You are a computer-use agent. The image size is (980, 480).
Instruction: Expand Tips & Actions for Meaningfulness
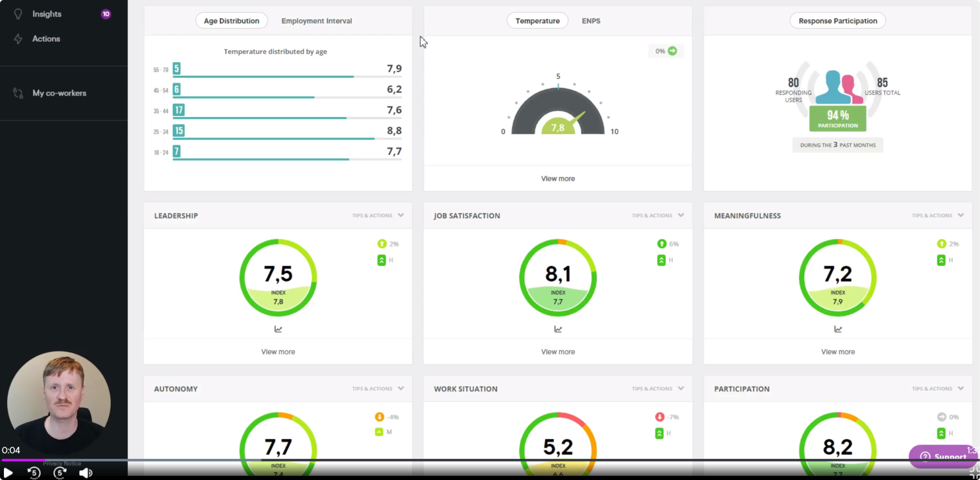coord(938,216)
